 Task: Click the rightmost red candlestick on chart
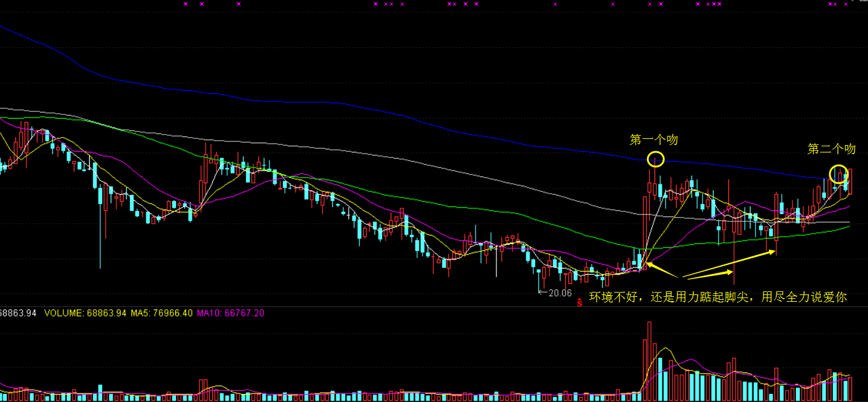click(851, 182)
